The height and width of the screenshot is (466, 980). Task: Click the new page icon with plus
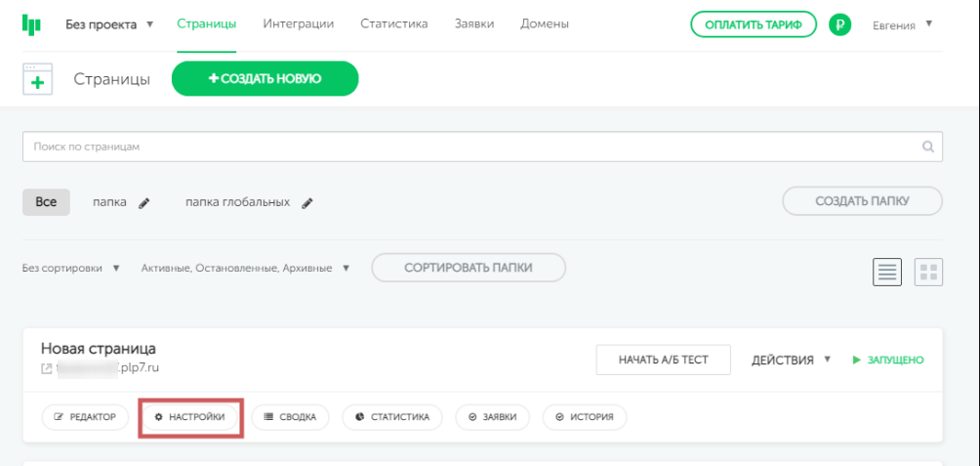(37, 80)
